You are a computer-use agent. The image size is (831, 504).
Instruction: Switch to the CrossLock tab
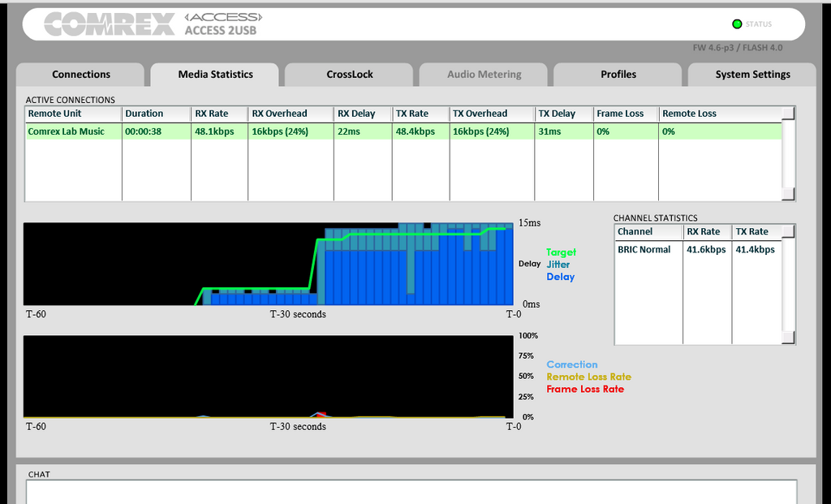pyautogui.click(x=349, y=75)
